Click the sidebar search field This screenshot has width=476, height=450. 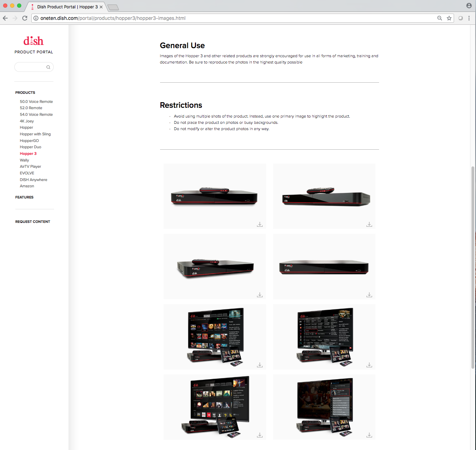coord(34,67)
